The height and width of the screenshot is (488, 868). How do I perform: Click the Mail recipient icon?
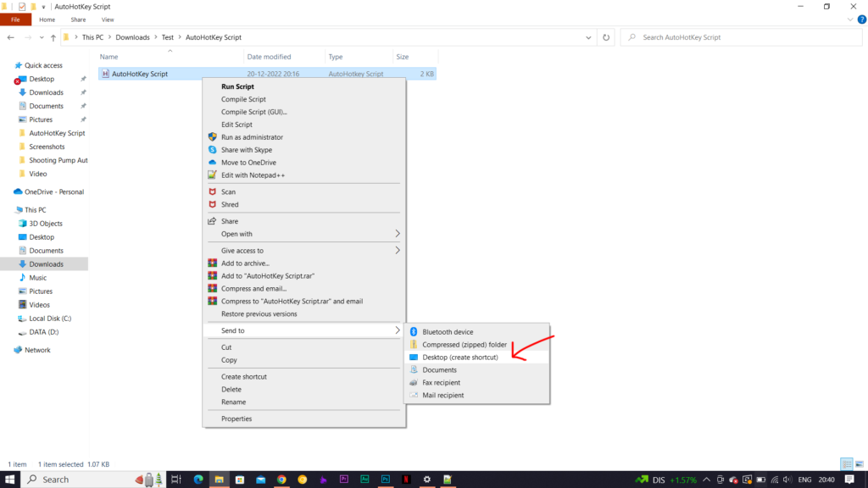(x=414, y=395)
